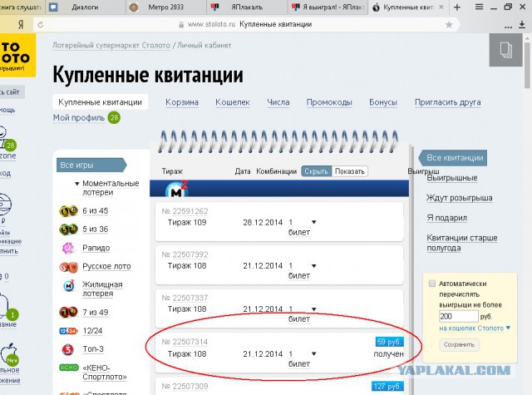Open Квитанции старше полугода
This screenshot has height=395, width=532.
(462, 243)
